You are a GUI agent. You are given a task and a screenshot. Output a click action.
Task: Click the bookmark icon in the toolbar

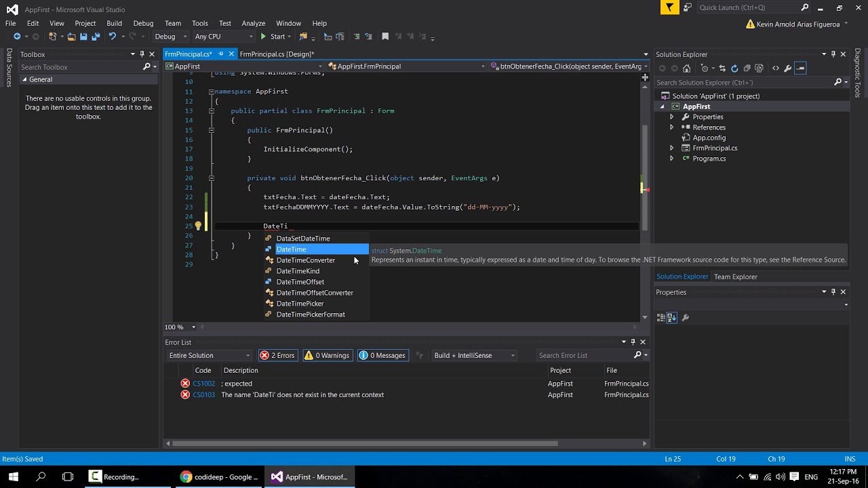coord(385,37)
